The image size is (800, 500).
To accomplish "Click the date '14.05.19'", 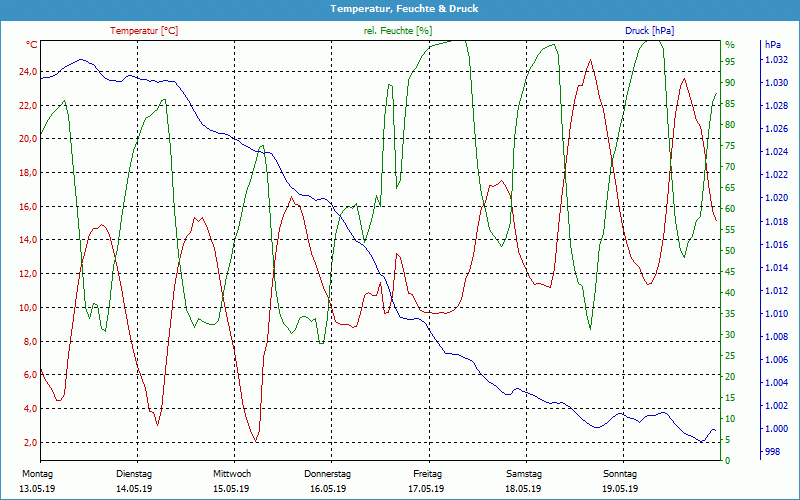I will pyautogui.click(x=134, y=489).
